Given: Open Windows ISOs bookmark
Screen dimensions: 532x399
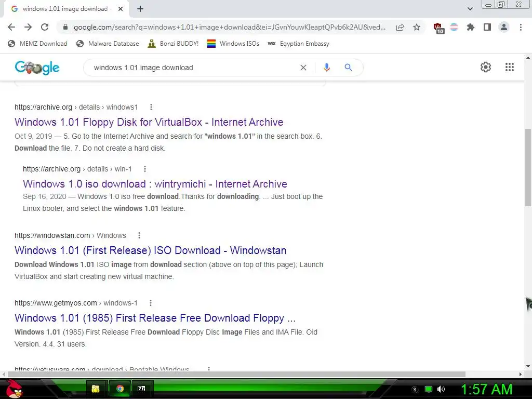Looking at the screenshot, I should pyautogui.click(x=233, y=44).
